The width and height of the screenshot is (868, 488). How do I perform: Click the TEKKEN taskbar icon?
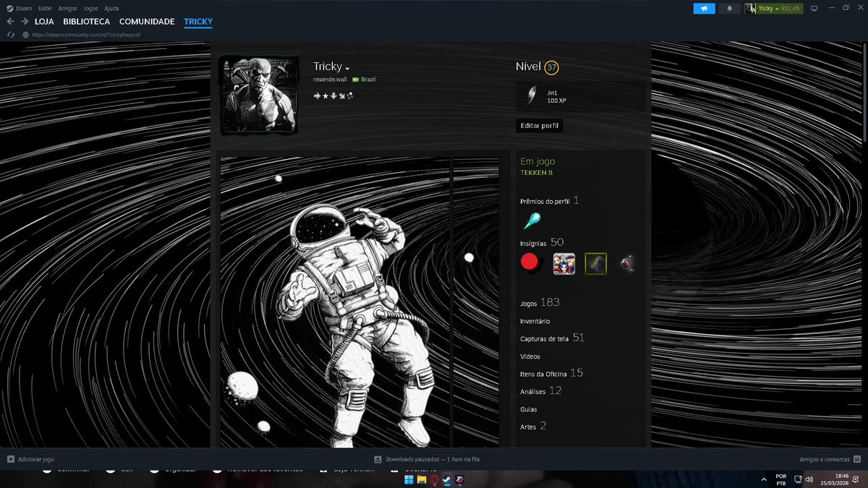coord(459,479)
